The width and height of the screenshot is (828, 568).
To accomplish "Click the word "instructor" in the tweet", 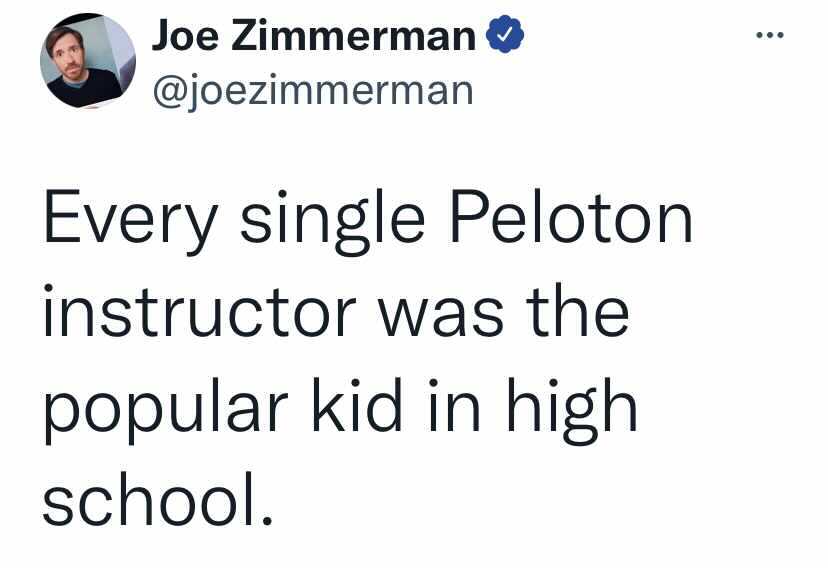I will click(x=200, y=311).
